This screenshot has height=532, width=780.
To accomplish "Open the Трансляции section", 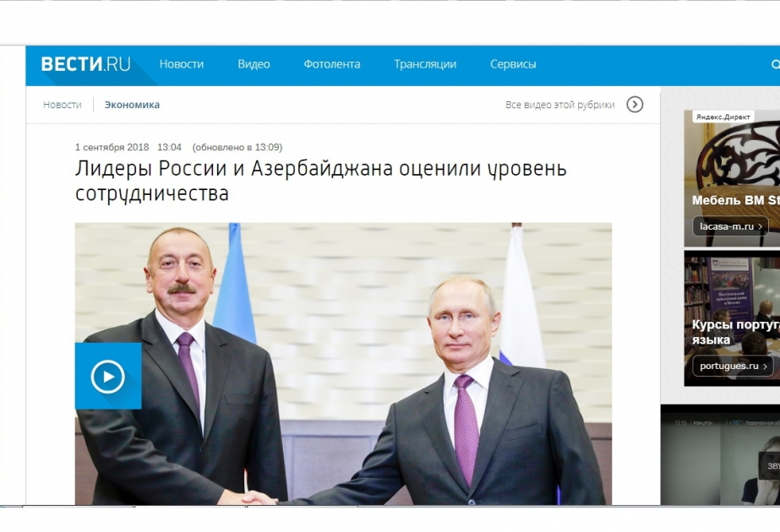I will click(x=425, y=64).
